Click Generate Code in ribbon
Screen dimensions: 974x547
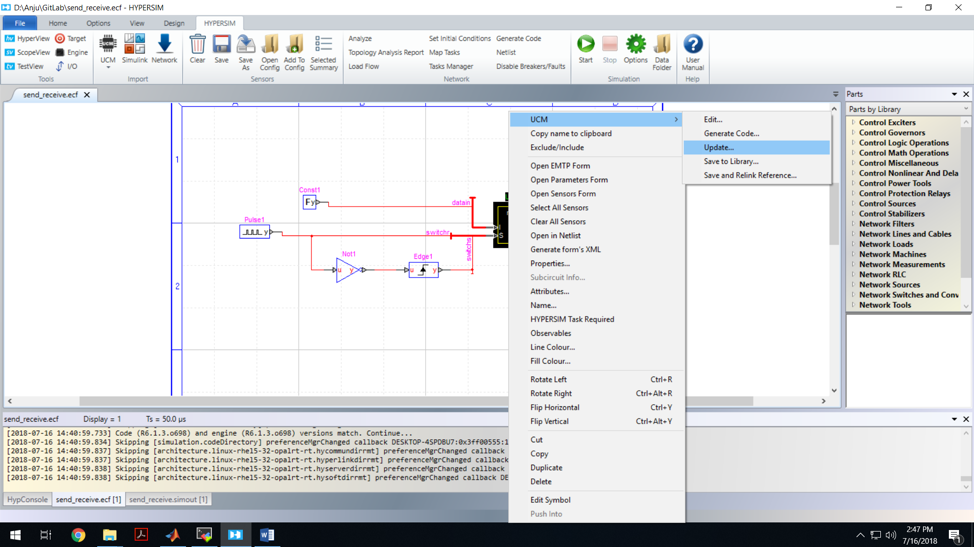tap(519, 38)
